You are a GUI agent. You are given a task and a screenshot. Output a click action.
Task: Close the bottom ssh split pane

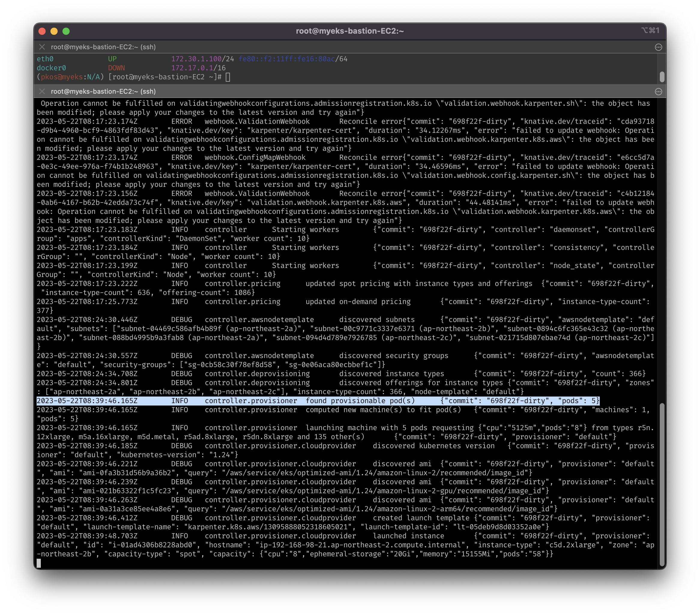point(42,92)
